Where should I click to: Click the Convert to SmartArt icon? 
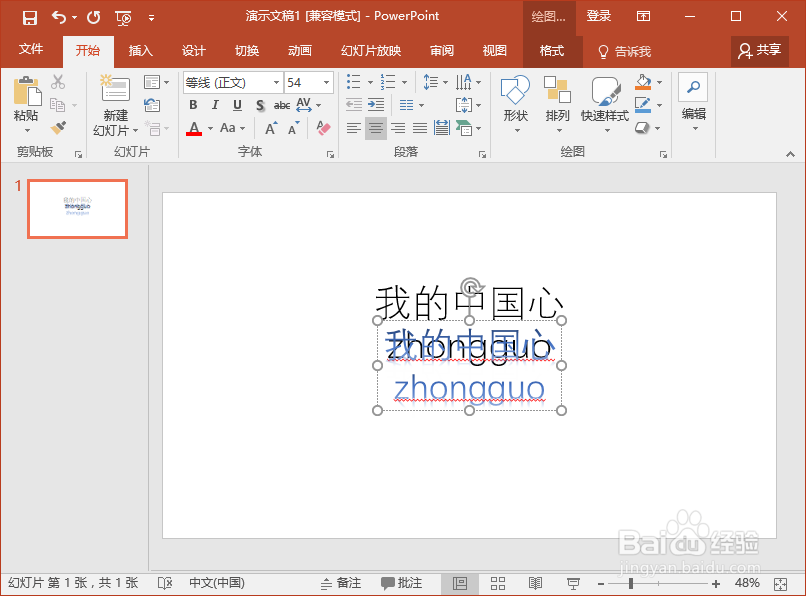coord(464,128)
